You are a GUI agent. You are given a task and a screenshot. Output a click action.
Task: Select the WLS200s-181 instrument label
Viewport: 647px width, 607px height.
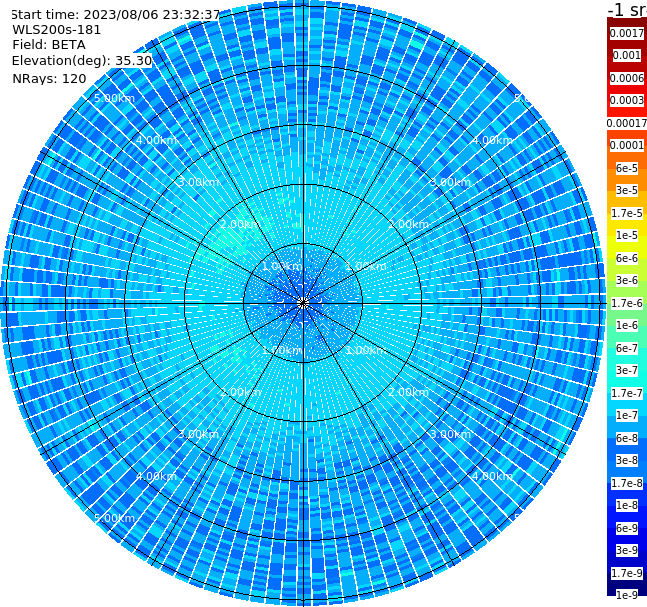(x=57, y=30)
